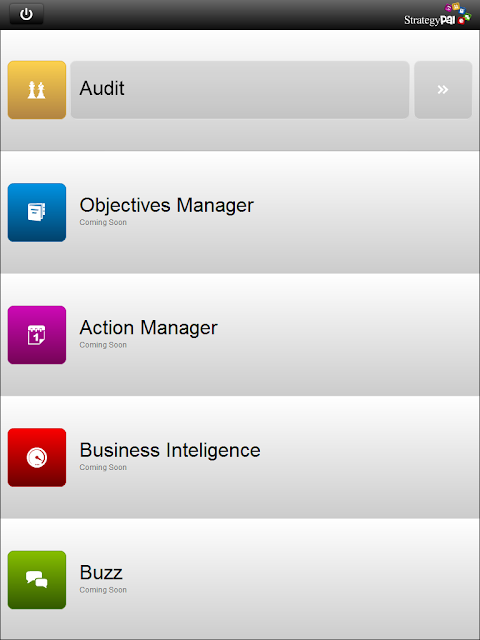Select the Objectives Manager title

[167, 205]
